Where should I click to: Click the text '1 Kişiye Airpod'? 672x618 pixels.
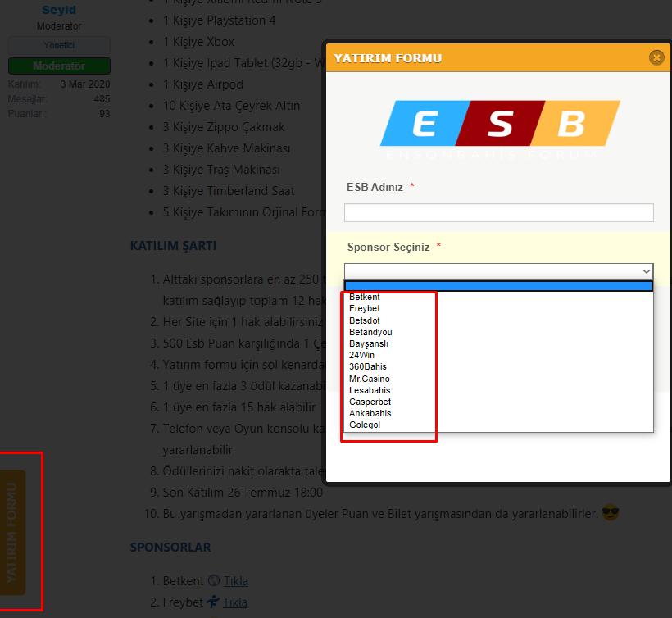pos(202,84)
